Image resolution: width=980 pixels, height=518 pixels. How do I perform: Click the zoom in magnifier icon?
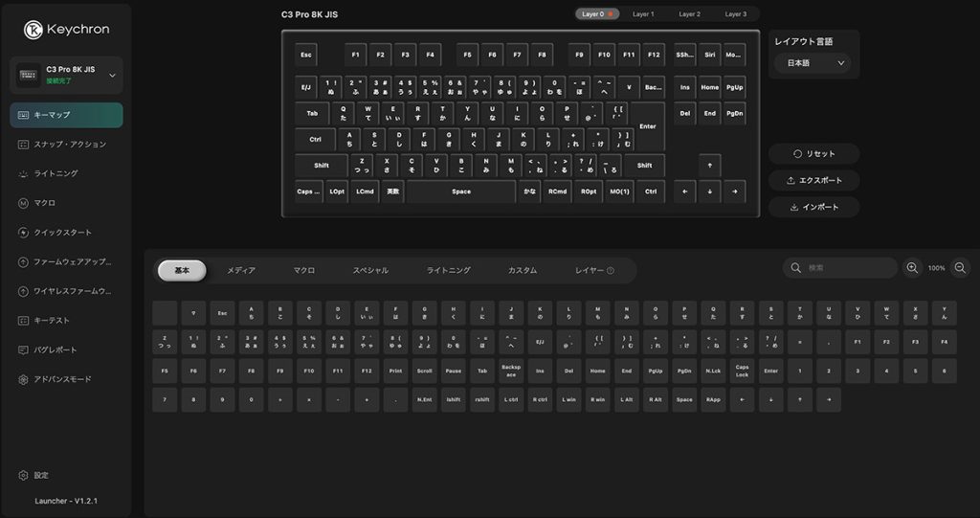pos(912,268)
